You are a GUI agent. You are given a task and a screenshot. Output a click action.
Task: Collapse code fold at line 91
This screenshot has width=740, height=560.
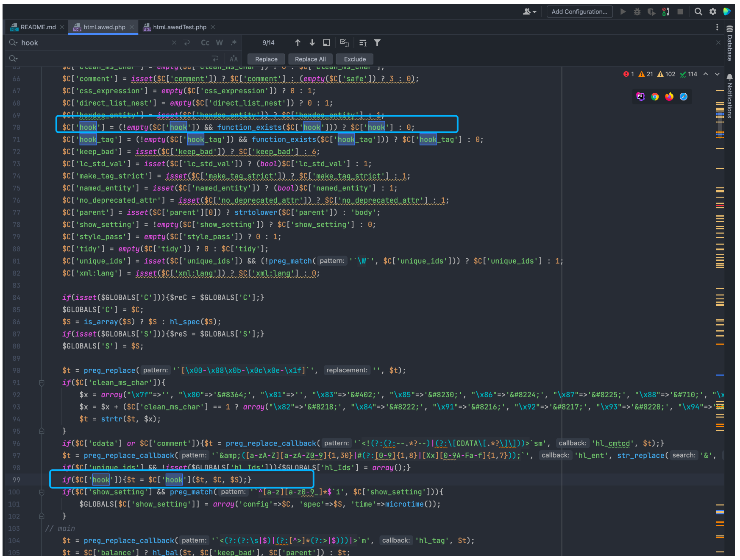click(x=42, y=383)
